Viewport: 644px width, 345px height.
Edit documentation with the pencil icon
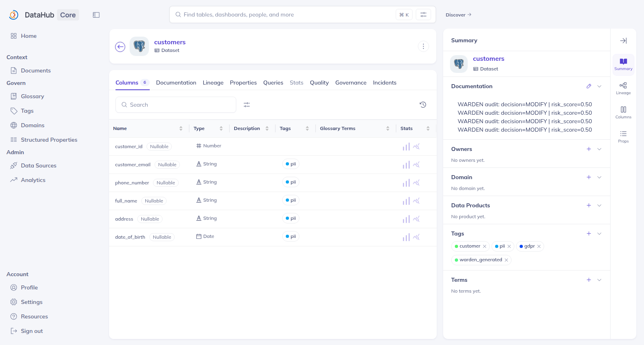589,86
